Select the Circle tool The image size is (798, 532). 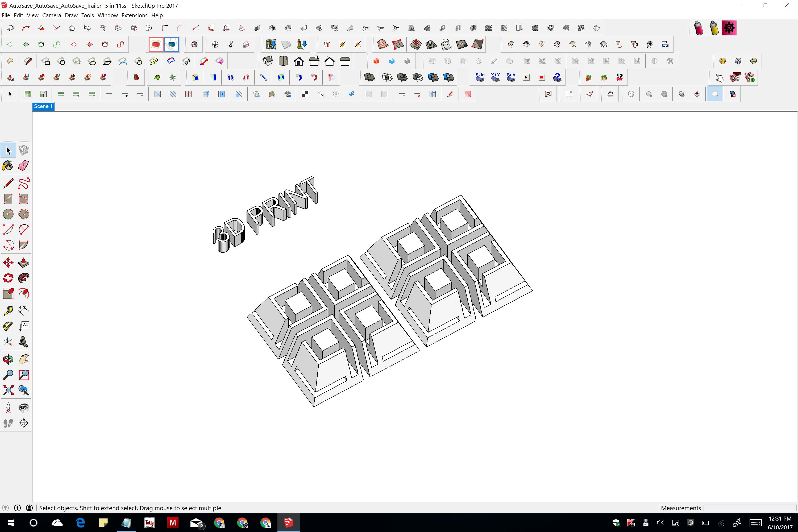point(9,214)
